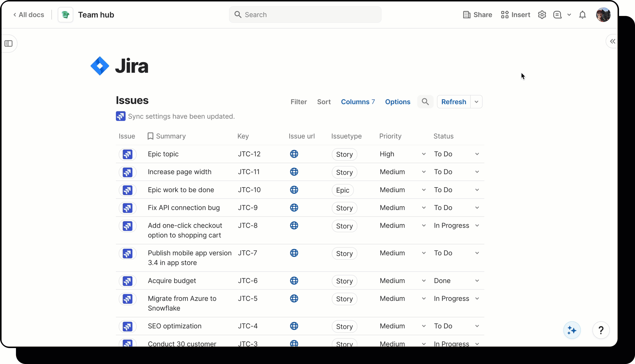Expand the Refresh button dropdown arrow

pyautogui.click(x=476, y=102)
